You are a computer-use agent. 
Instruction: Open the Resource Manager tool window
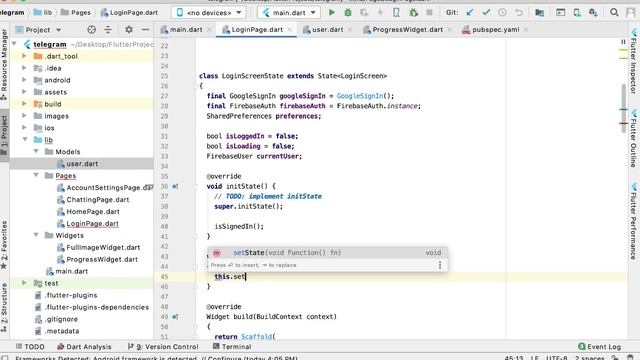(4, 64)
